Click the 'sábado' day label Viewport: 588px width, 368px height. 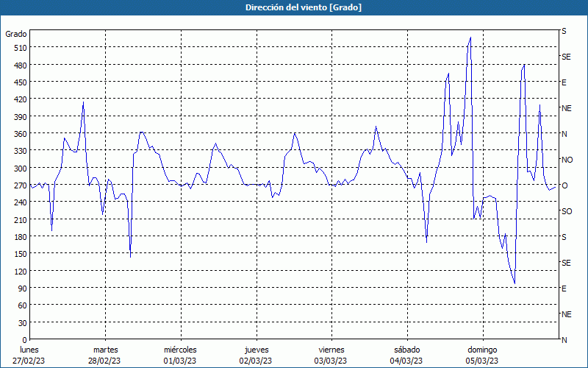pos(407,350)
